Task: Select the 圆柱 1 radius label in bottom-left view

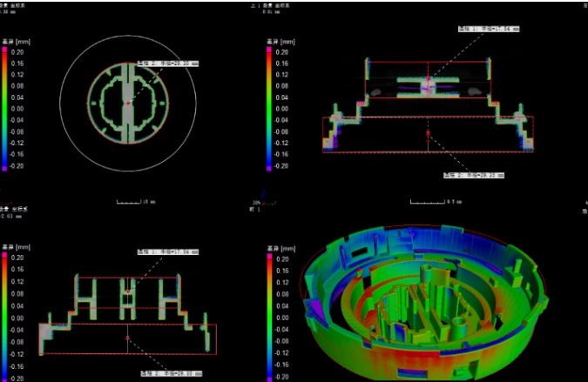Action: (172, 252)
